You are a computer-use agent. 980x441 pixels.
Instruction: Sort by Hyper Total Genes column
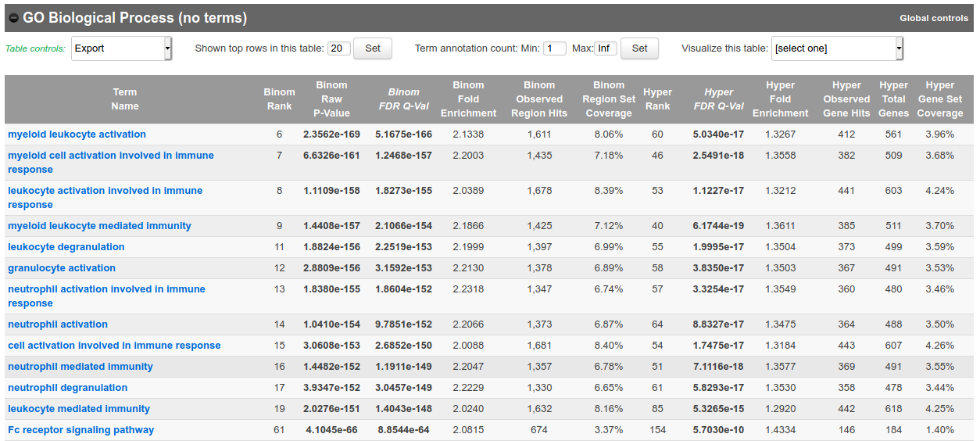[x=893, y=99]
